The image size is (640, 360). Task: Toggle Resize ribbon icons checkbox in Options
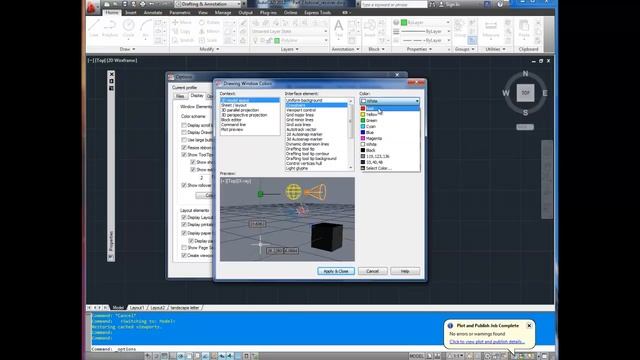(184, 147)
